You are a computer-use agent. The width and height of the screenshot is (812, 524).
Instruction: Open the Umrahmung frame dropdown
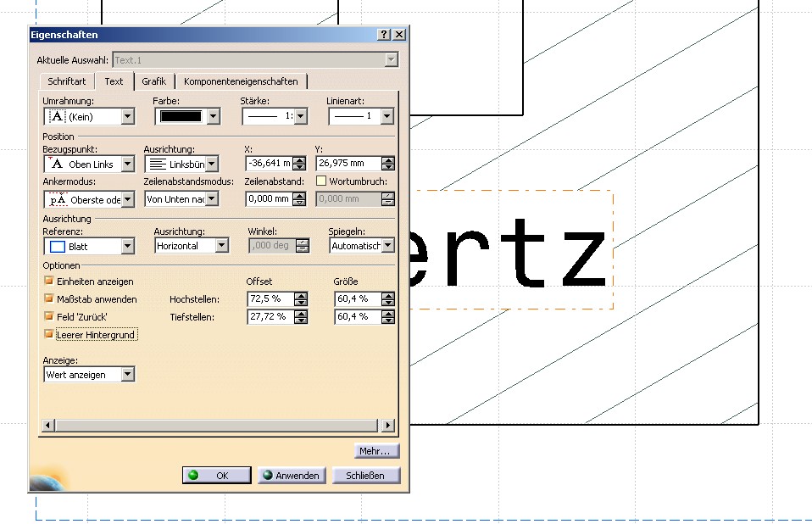pyautogui.click(x=128, y=116)
